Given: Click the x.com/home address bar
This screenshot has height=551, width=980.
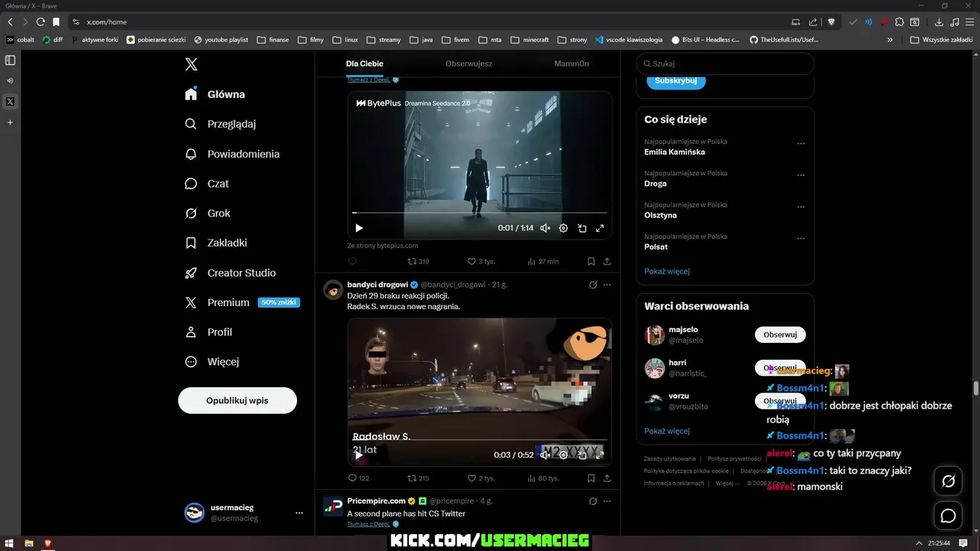Looking at the screenshot, I should pos(429,22).
